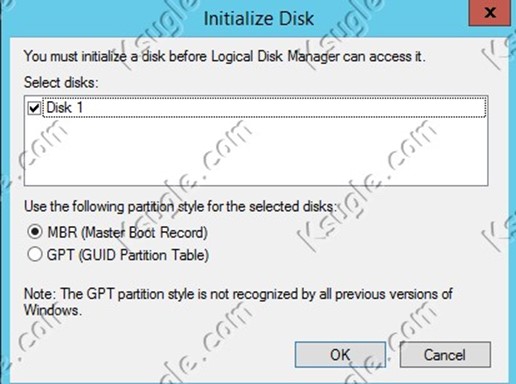The image size is (516, 384).
Task: Uncheck the Disk 1 checkbox
Action: coord(34,108)
